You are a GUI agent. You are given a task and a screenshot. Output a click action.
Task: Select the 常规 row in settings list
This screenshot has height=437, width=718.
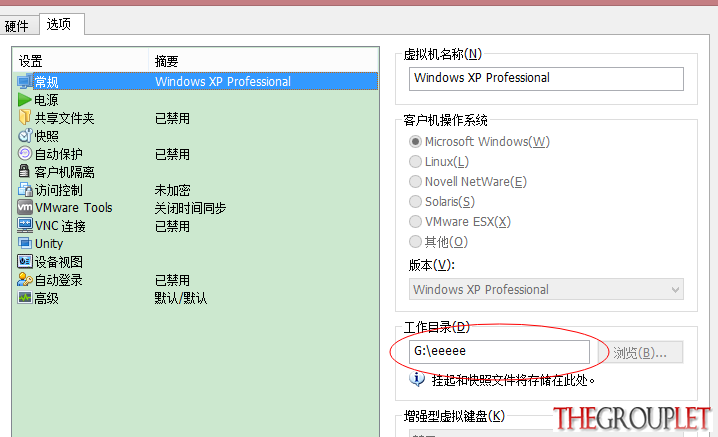click(x=197, y=82)
